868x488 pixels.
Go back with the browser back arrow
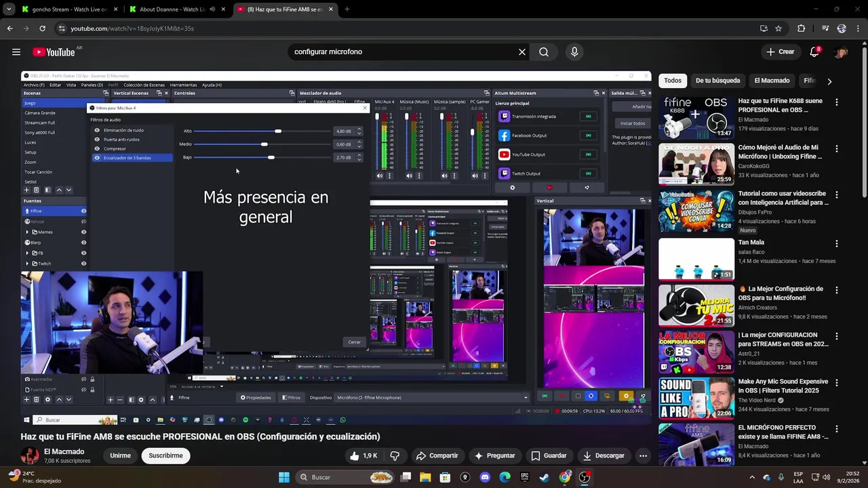9,28
